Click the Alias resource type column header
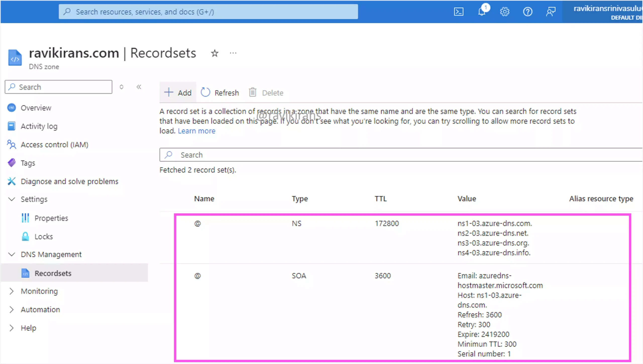This screenshot has height=364, width=643. 601,199
